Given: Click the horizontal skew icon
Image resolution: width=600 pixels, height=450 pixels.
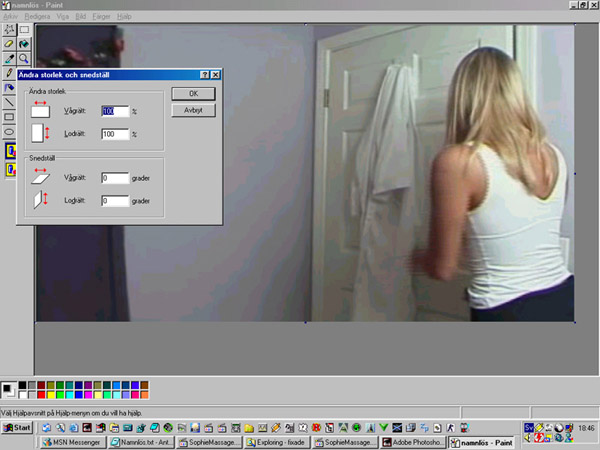Looking at the screenshot, I should click(40, 176).
